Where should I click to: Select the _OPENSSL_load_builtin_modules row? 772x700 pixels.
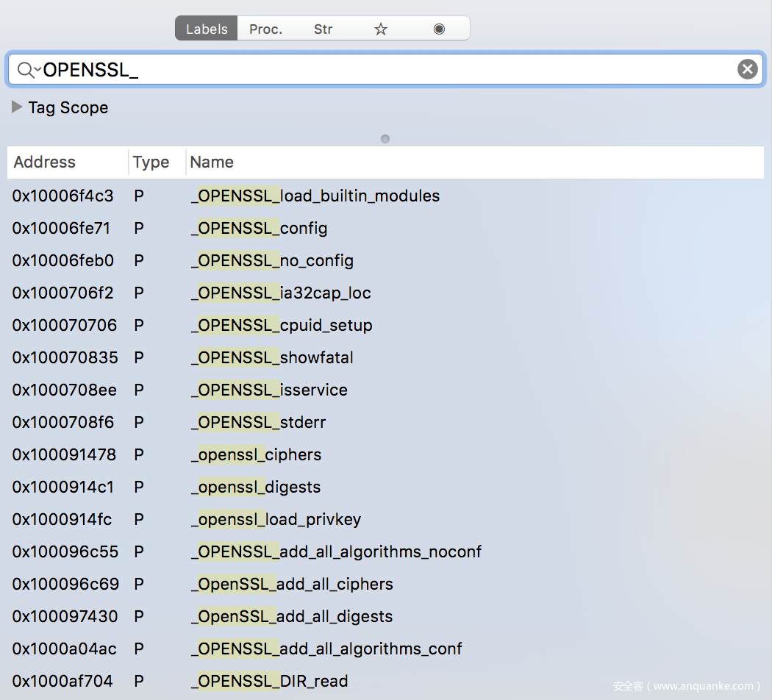coord(315,196)
